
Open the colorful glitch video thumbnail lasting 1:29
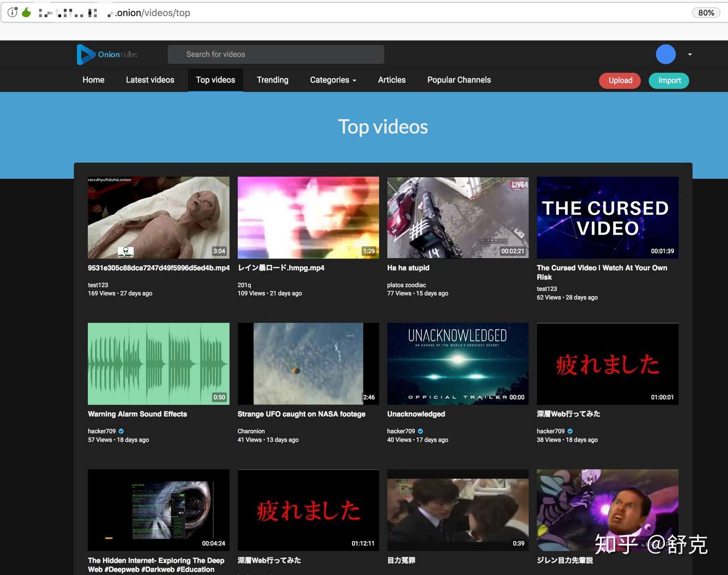[308, 217]
